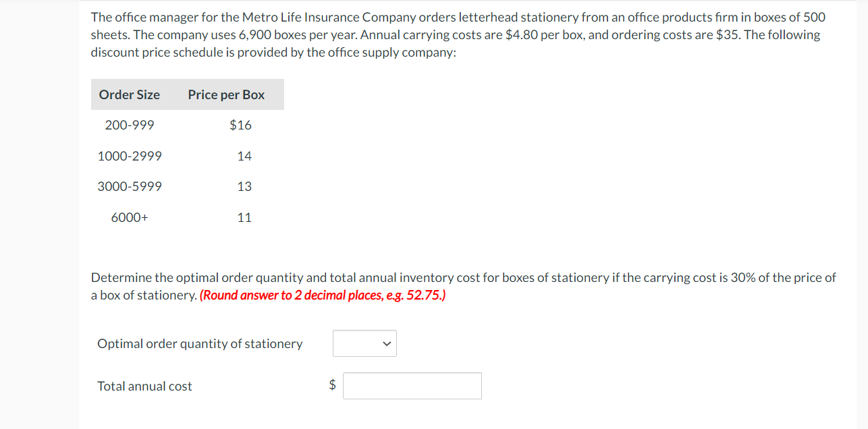Select the 3000-5999 order size cell
Image resolution: width=868 pixels, height=429 pixels.
(x=130, y=186)
